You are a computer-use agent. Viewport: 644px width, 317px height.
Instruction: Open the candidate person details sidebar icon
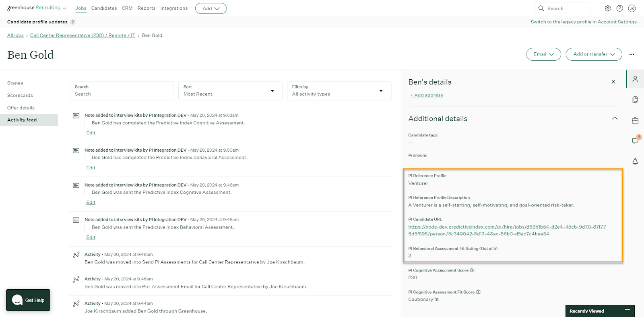[x=635, y=79]
